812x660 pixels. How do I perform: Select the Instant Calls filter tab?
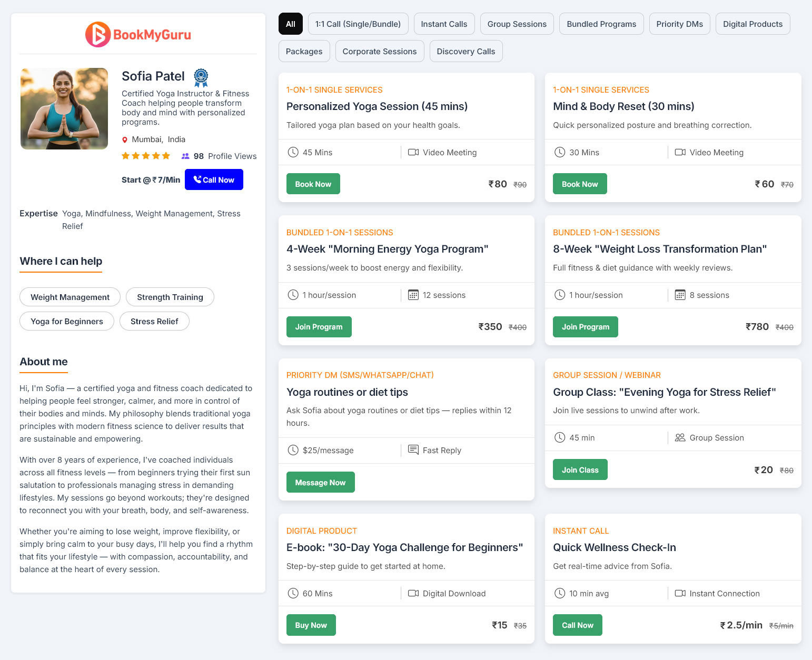444,24
